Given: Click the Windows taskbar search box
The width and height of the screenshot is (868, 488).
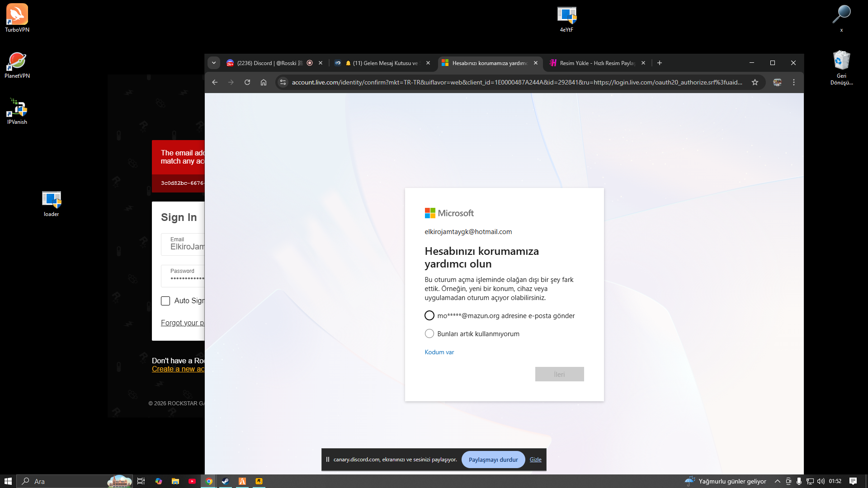Looking at the screenshot, I should click(75, 481).
